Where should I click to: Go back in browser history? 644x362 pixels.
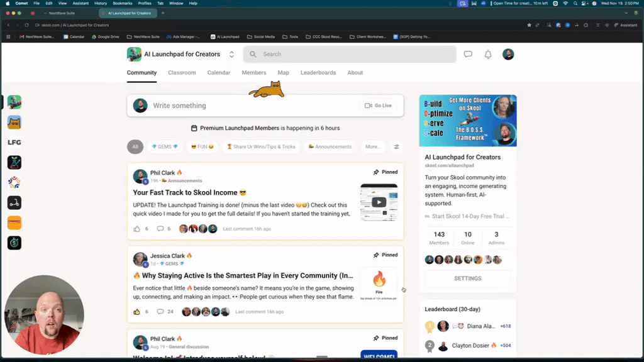(x=8, y=25)
